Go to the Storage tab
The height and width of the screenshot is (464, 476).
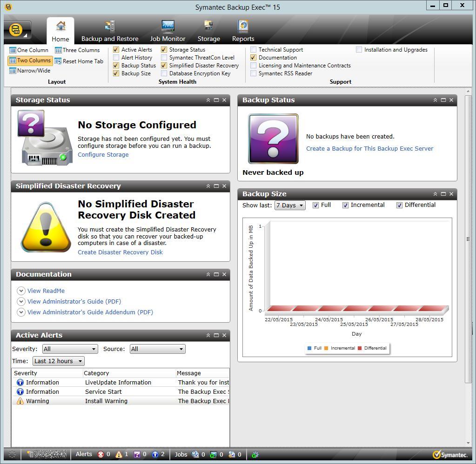pos(209,31)
